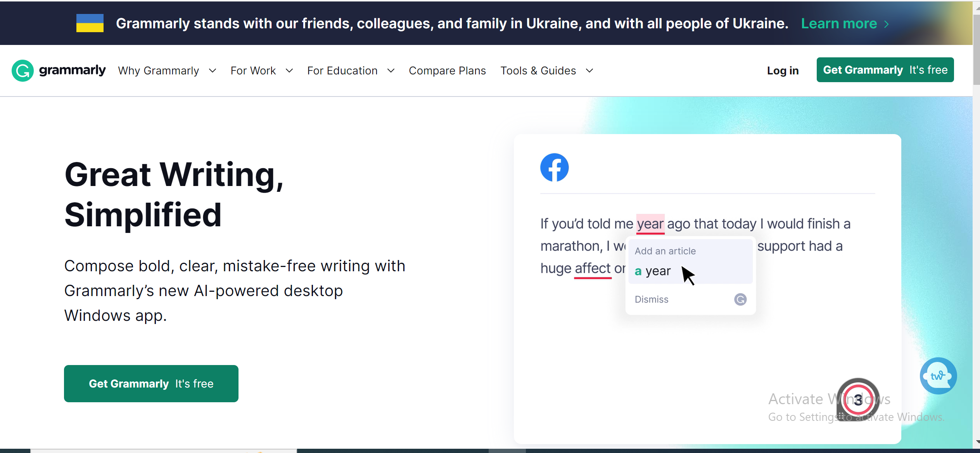Click the hero Get Grammarly It's free button
The height and width of the screenshot is (453, 980).
click(x=151, y=384)
